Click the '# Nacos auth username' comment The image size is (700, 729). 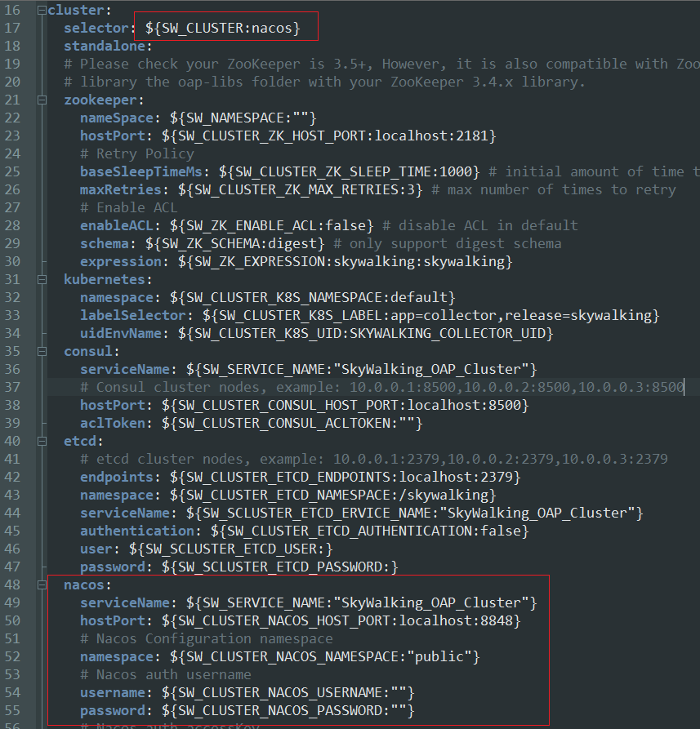(x=166, y=674)
